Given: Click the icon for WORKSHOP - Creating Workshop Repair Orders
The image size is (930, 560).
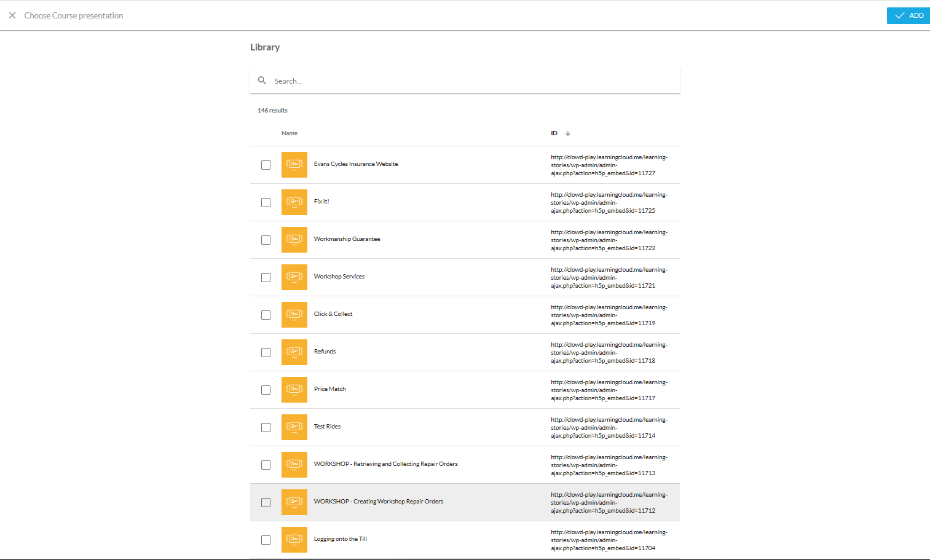Looking at the screenshot, I should (x=294, y=502).
